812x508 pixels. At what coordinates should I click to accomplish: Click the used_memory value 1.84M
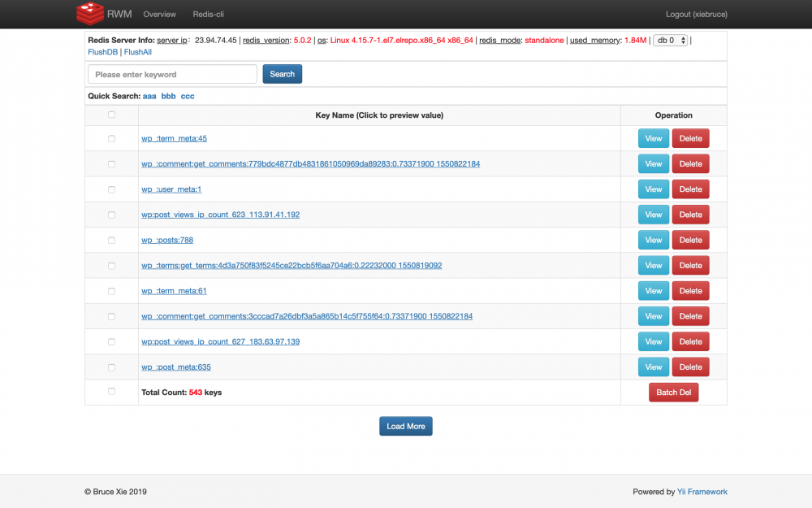click(x=636, y=41)
